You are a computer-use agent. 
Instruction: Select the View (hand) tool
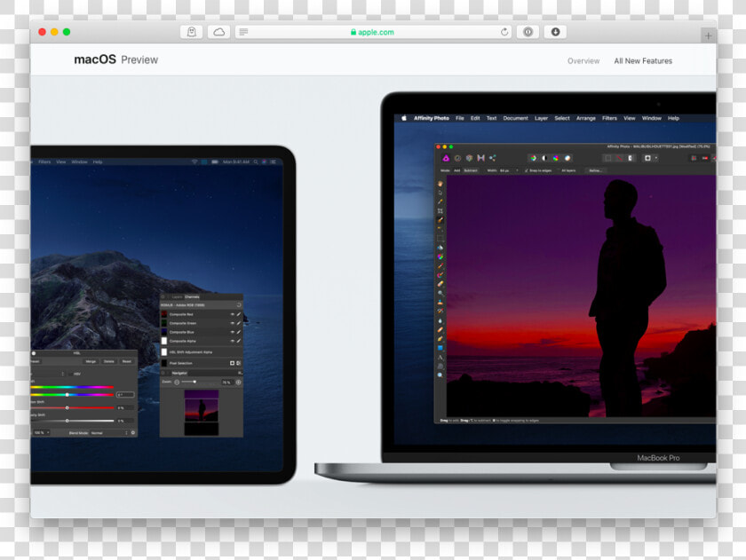[x=440, y=184]
